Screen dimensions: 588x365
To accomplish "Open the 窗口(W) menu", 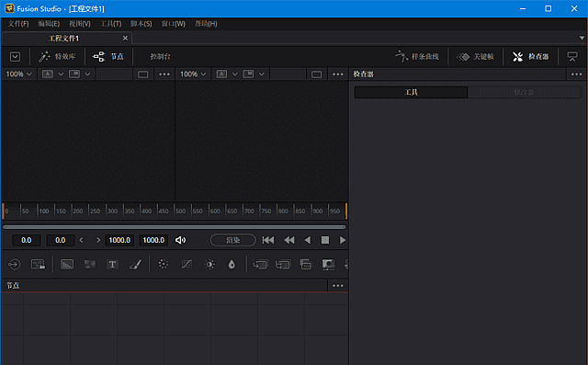I will [x=174, y=24].
